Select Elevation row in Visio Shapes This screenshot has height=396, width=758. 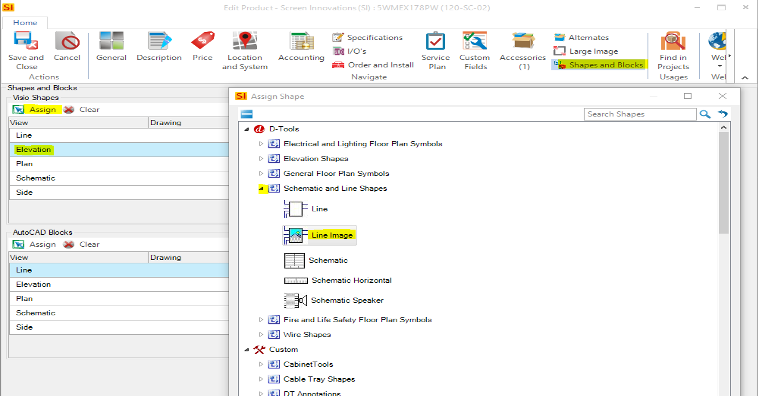click(119, 149)
